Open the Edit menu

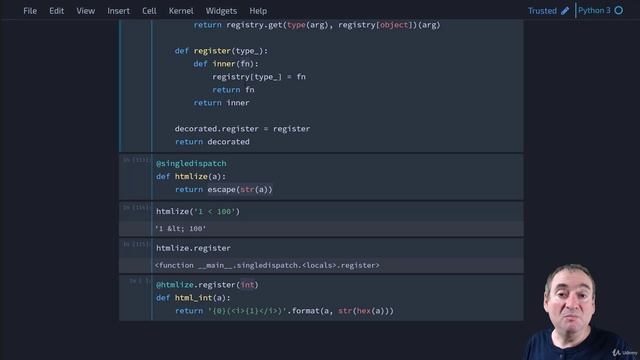tap(56, 11)
